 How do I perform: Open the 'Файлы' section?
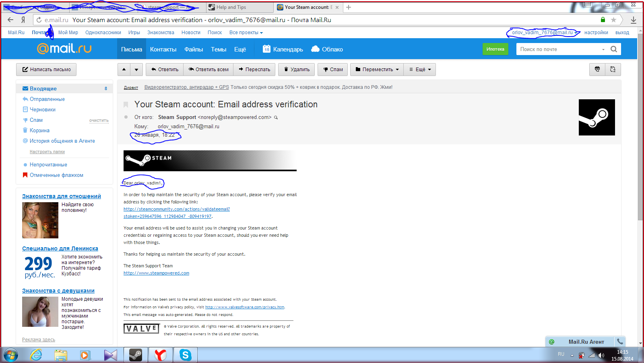coord(194,49)
